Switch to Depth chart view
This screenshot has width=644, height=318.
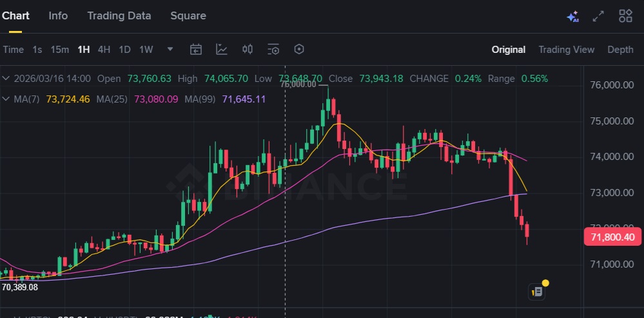(x=620, y=50)
